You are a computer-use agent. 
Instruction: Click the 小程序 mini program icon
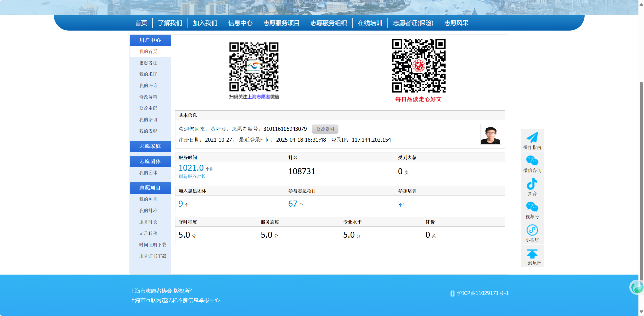[532, 230]
